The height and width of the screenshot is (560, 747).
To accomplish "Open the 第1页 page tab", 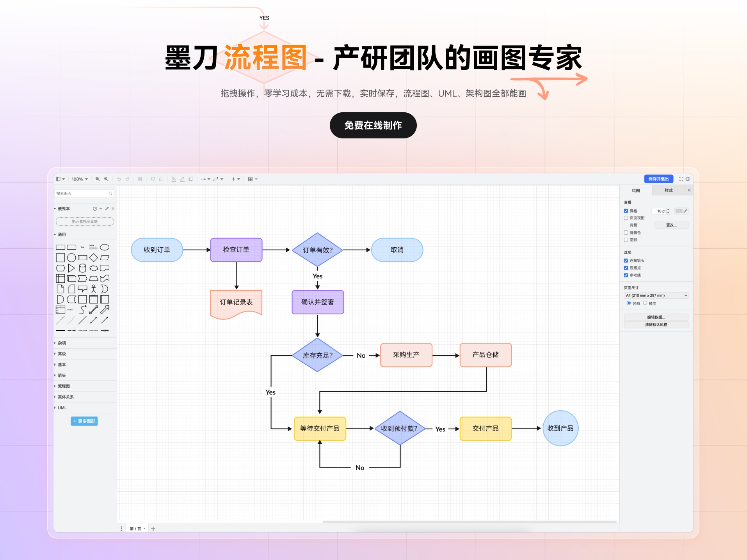I will 137,529.
